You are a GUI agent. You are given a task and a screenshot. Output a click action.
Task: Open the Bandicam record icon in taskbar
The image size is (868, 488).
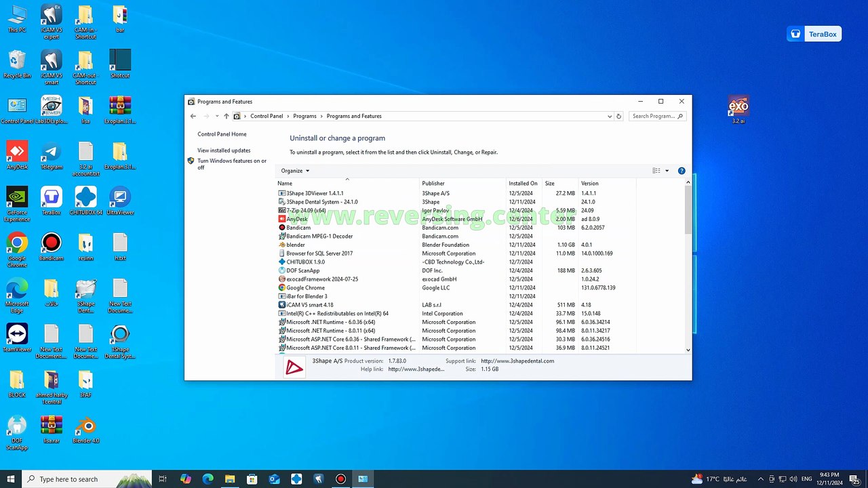(340, 479)
